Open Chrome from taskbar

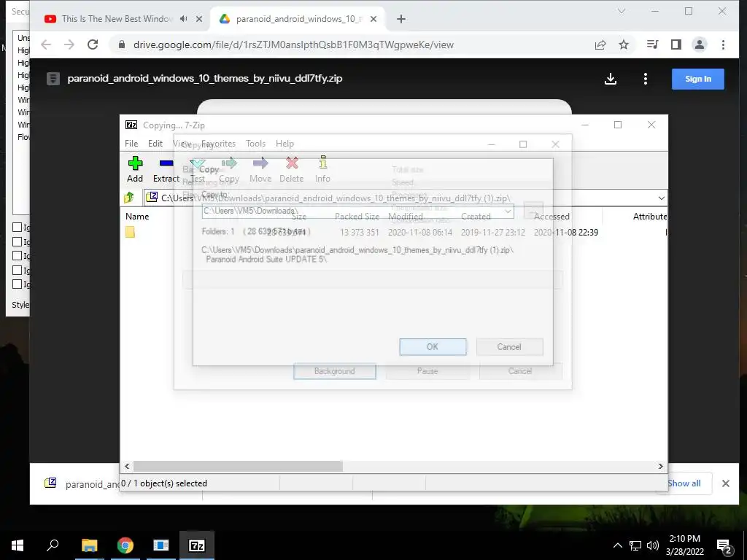point(125,545)
